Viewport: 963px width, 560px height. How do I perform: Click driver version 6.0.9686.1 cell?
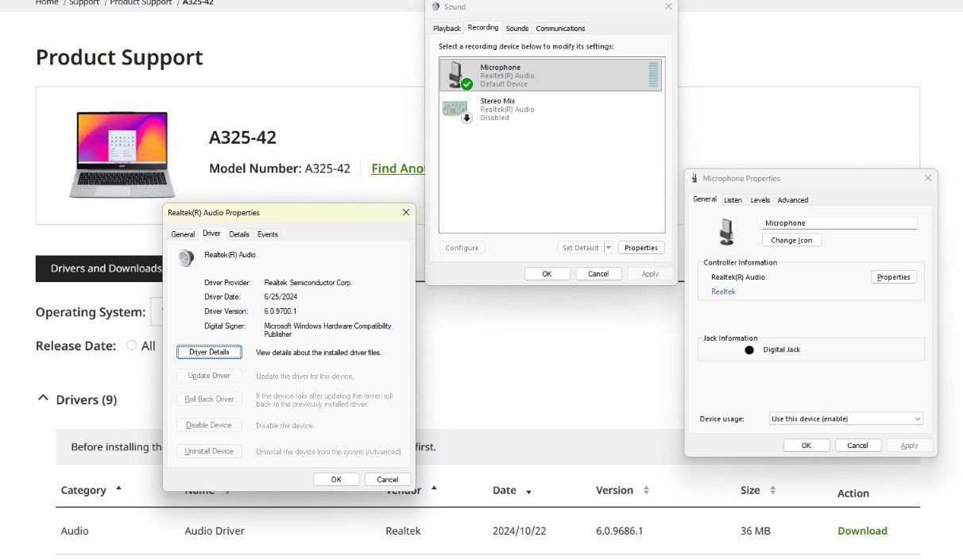tap(620, 531)
